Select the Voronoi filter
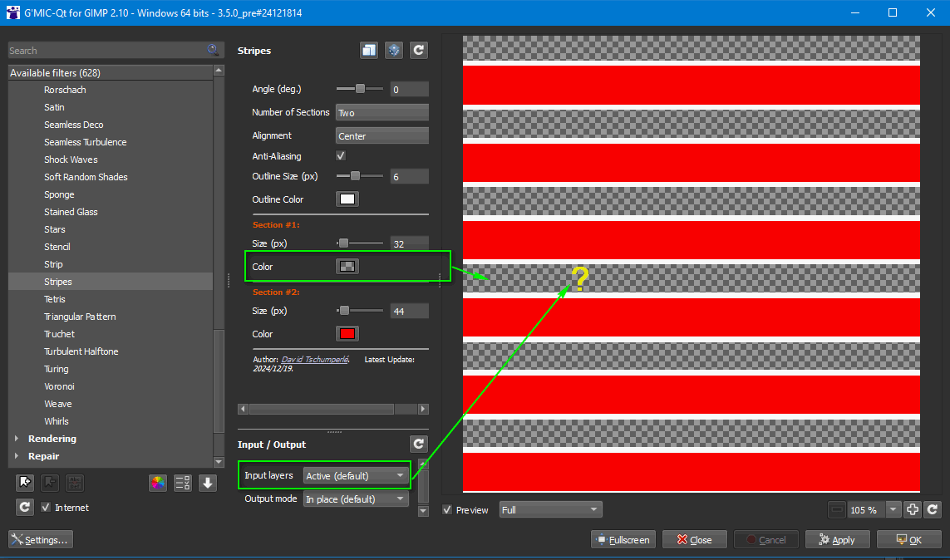 tap(59, 386)
